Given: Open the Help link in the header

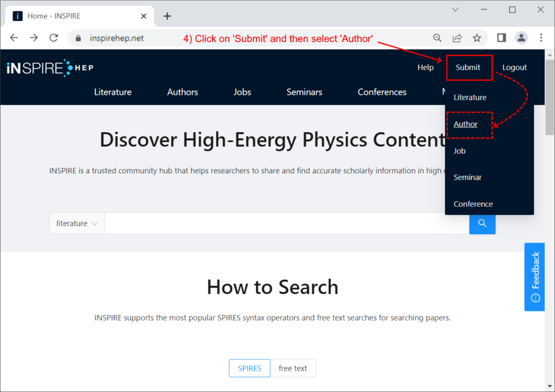Looking at the screenshot, I should pos(425,67).
